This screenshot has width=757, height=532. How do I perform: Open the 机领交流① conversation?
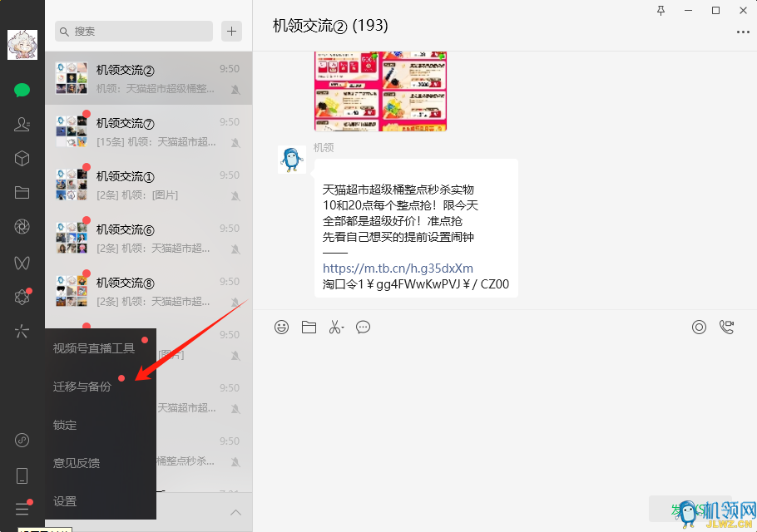(x=149, y=185)
